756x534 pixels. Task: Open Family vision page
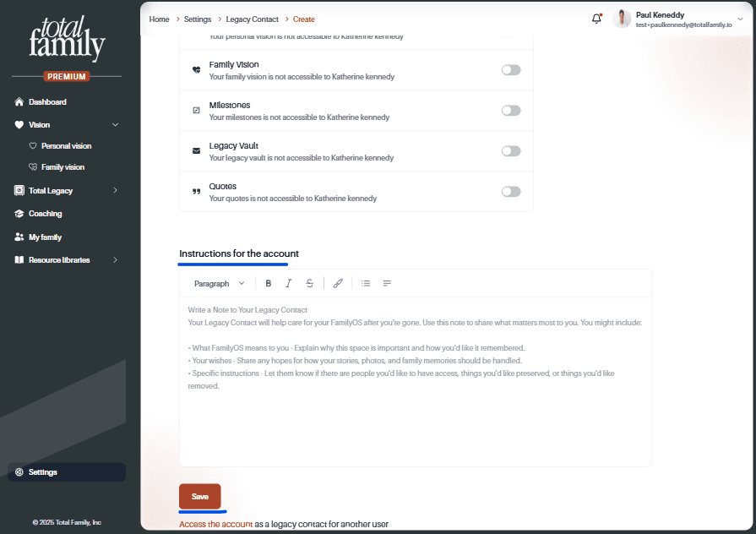tap(63, 167)
